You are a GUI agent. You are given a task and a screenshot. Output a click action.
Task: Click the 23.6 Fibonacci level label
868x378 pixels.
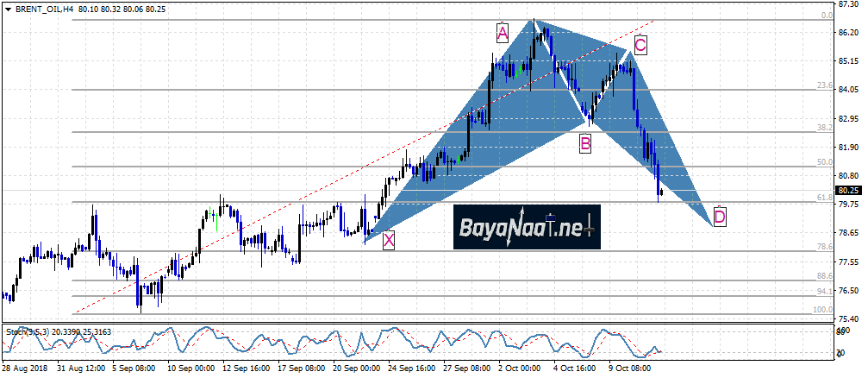(823, 85)
